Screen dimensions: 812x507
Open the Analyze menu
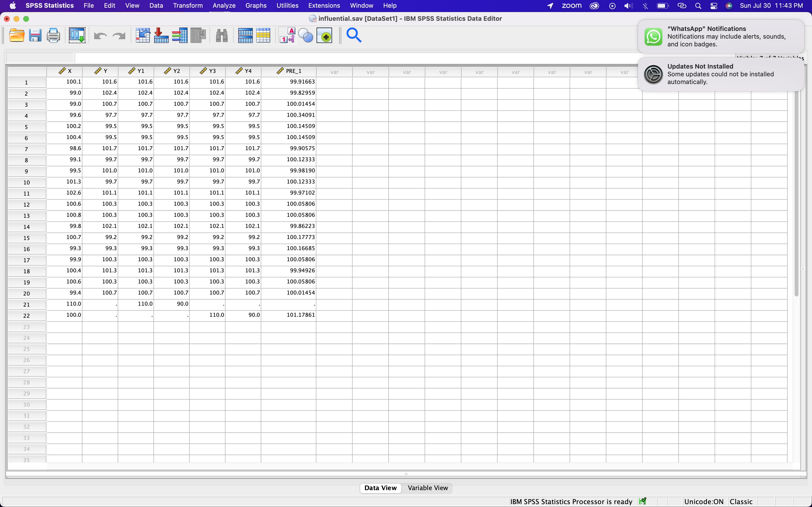pyautogui.click(x=224, y=5)
